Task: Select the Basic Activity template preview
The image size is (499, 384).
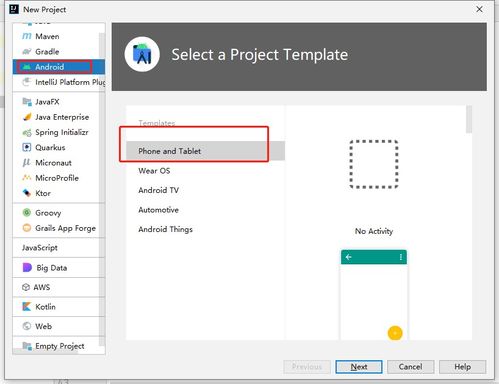Action: point(374,295)
